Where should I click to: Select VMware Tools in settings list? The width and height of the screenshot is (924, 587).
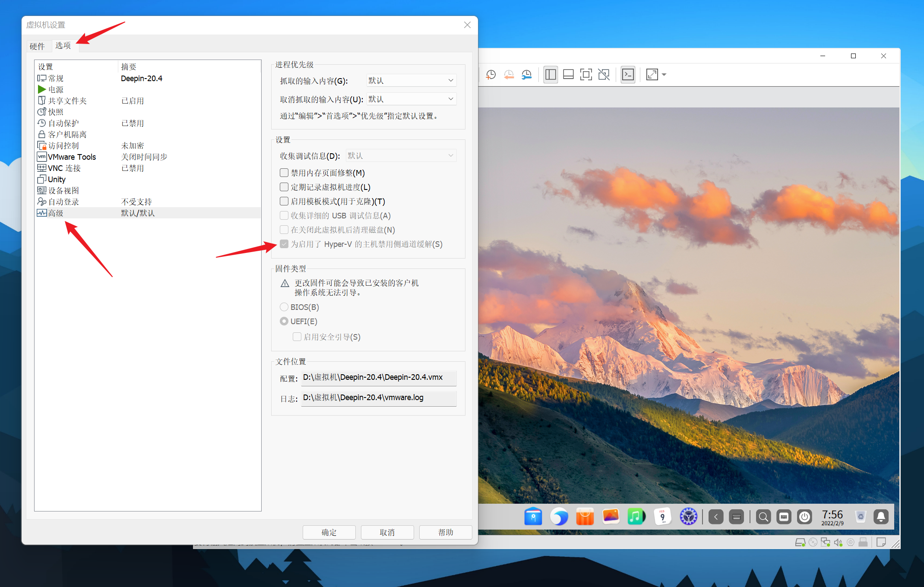click(72, 157)
